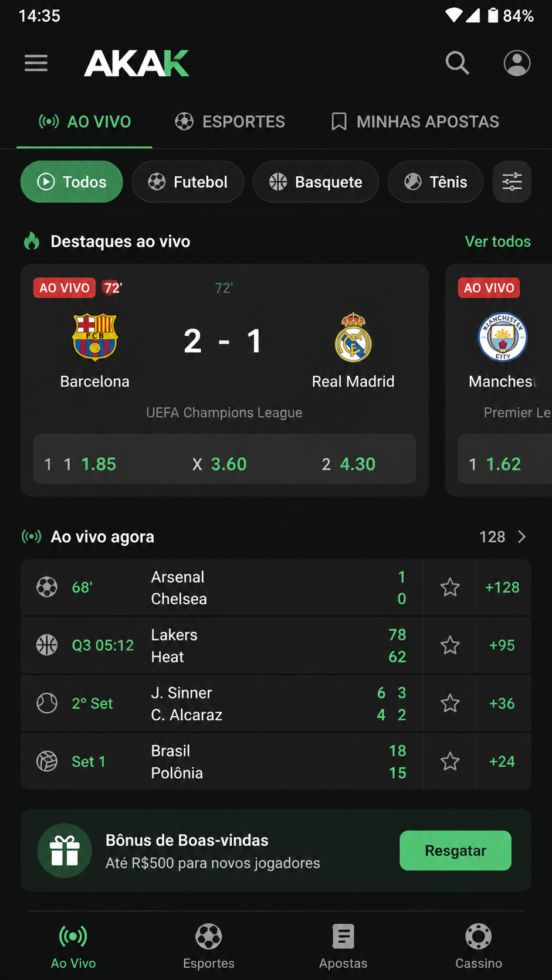Switch to MINHAS APOSTAS tab
This screenshot has height=980, width=552.
(415, 122)
